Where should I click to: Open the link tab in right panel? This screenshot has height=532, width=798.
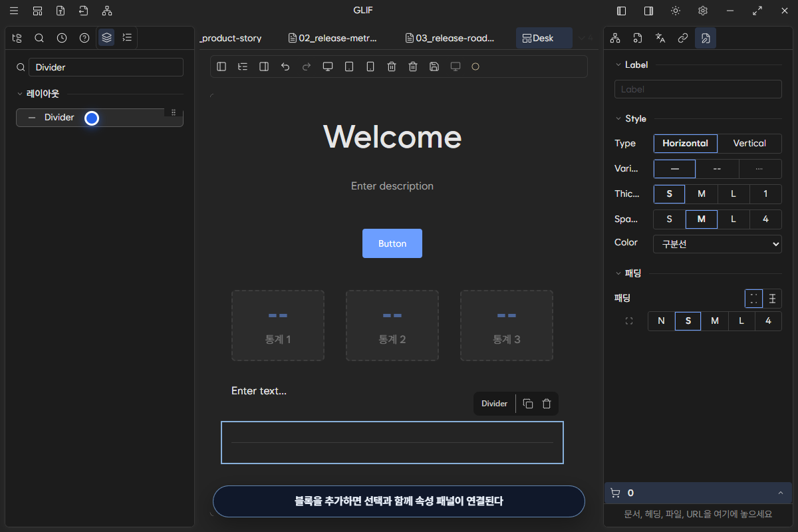682,38
